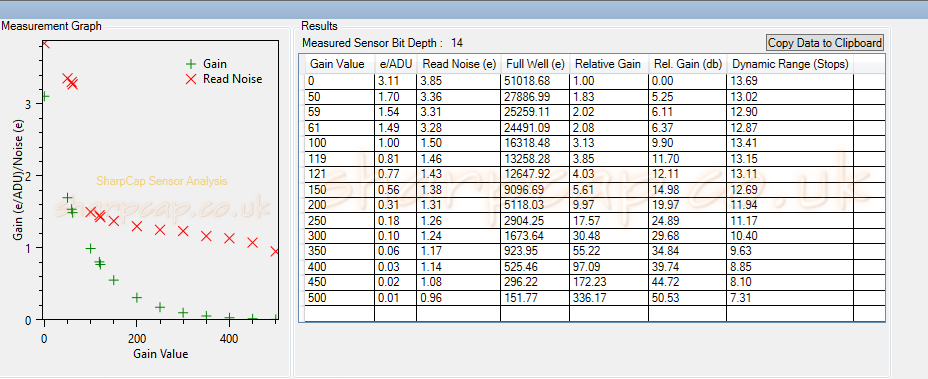Select the full well cell 51018.68

pos(535,81)
